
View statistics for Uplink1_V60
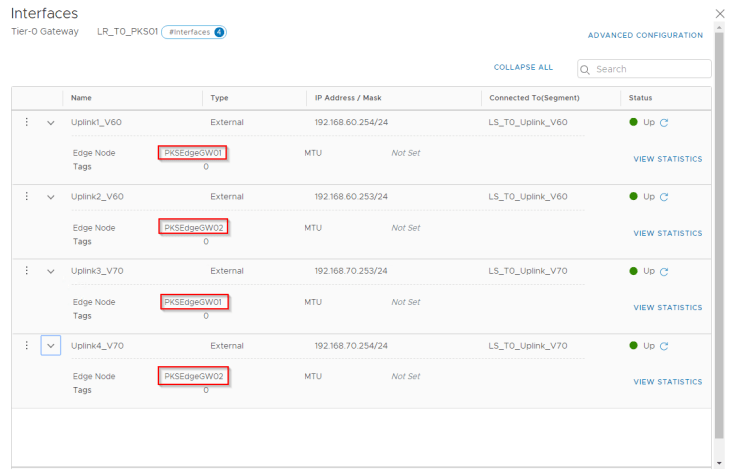click(667, 159)
